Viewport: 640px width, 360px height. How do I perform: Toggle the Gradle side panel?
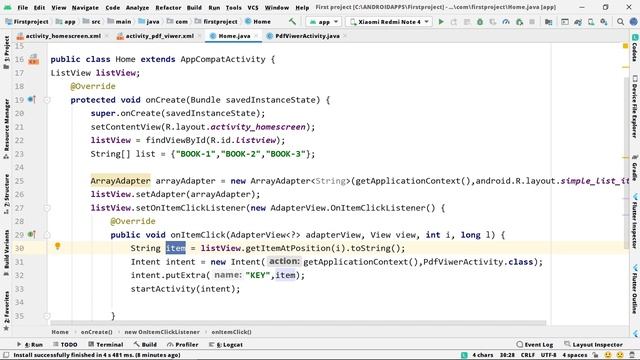635,167
